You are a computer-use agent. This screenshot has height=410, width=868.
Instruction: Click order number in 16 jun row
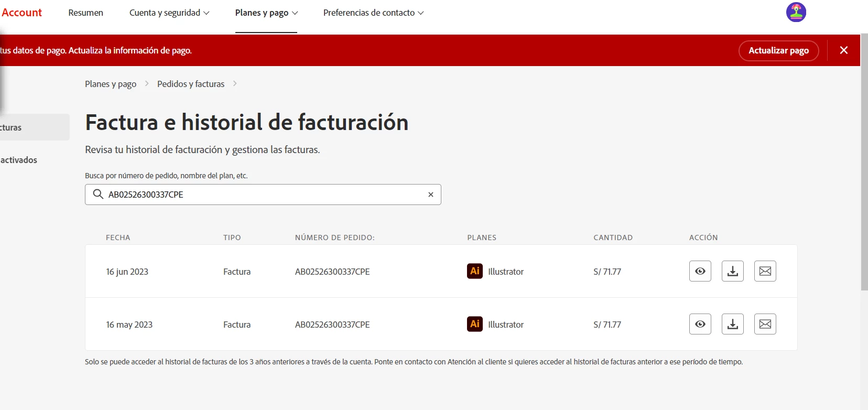pyautogui.click(x=332, y=272)
